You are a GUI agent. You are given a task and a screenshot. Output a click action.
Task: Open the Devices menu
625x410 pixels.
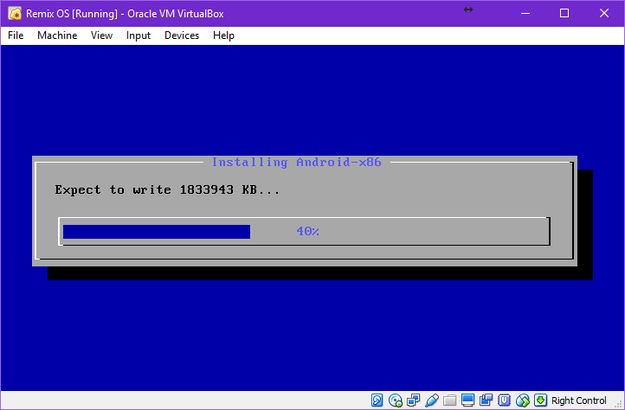(182, 35)
